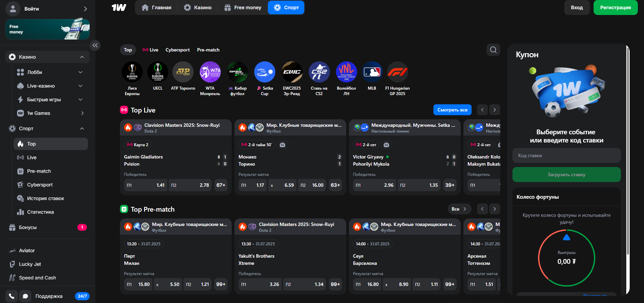Open the 1w Games arrow
The height and width of the screenshot is (303, 644).
[x=82, y=113]
